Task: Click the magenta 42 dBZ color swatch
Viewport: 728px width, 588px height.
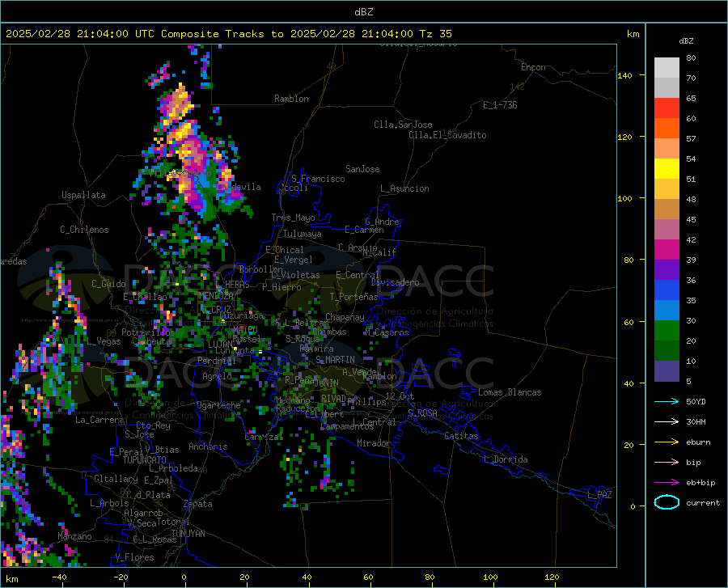Action: click(667, 250)
